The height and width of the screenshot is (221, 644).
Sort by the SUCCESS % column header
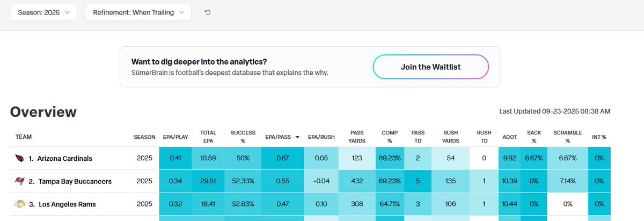coord(243,137)
